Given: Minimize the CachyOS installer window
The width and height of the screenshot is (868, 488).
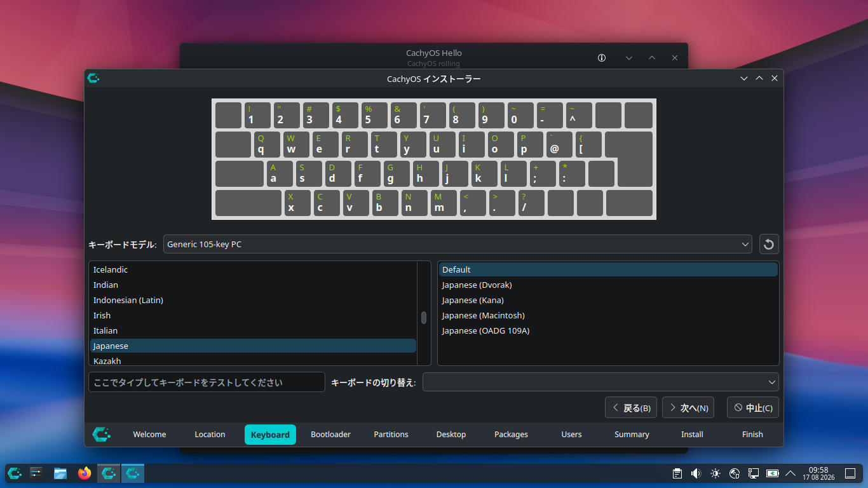Looking at the screenshot, I should 744,78.
